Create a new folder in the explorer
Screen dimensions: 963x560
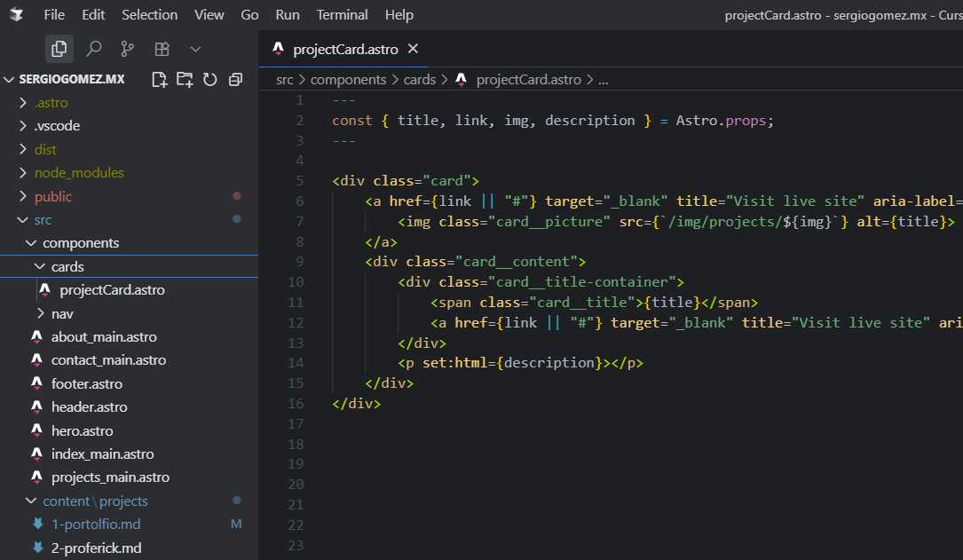[x=185, y=79]
